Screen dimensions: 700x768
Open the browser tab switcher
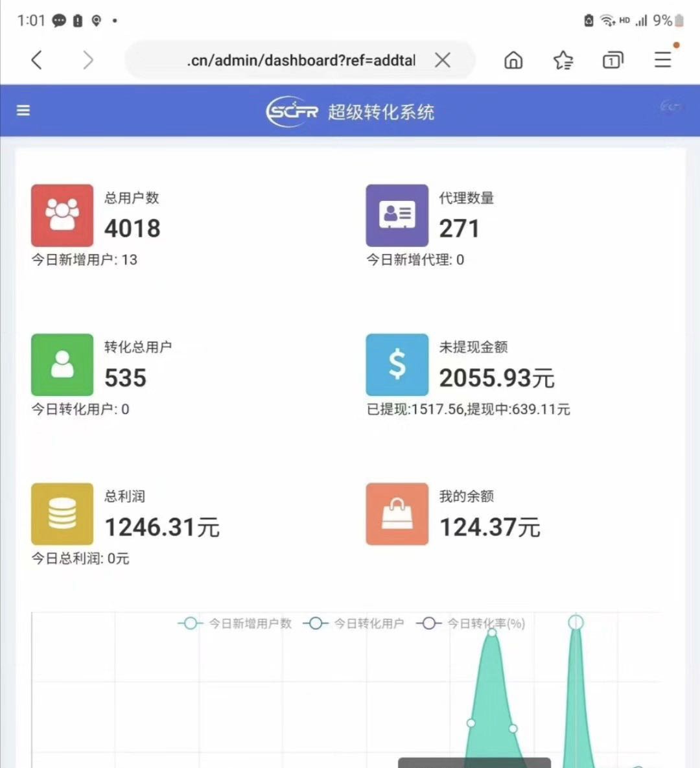[x=612, y=60]
